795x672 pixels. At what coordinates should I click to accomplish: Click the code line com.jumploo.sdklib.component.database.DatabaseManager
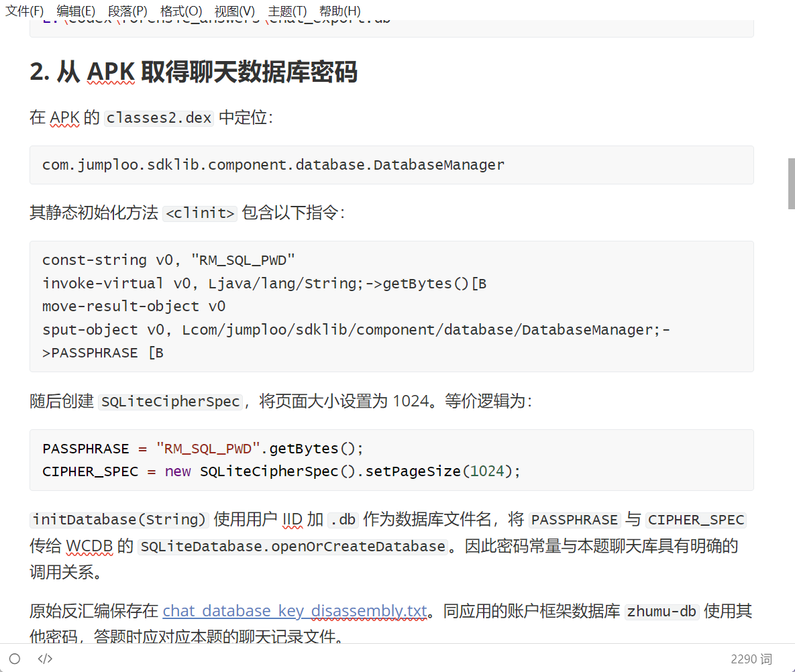click(x=273, y=165)
